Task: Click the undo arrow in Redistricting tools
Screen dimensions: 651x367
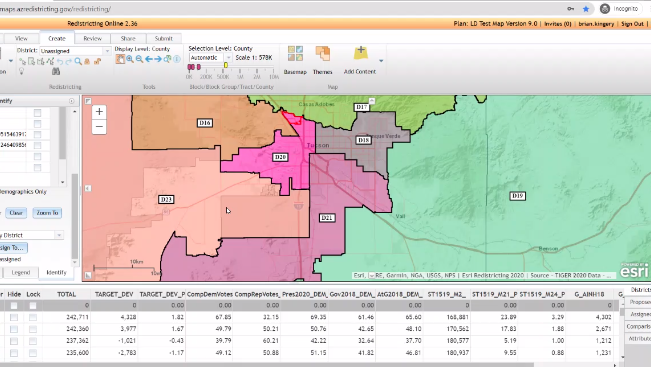Action: (60, 61)
